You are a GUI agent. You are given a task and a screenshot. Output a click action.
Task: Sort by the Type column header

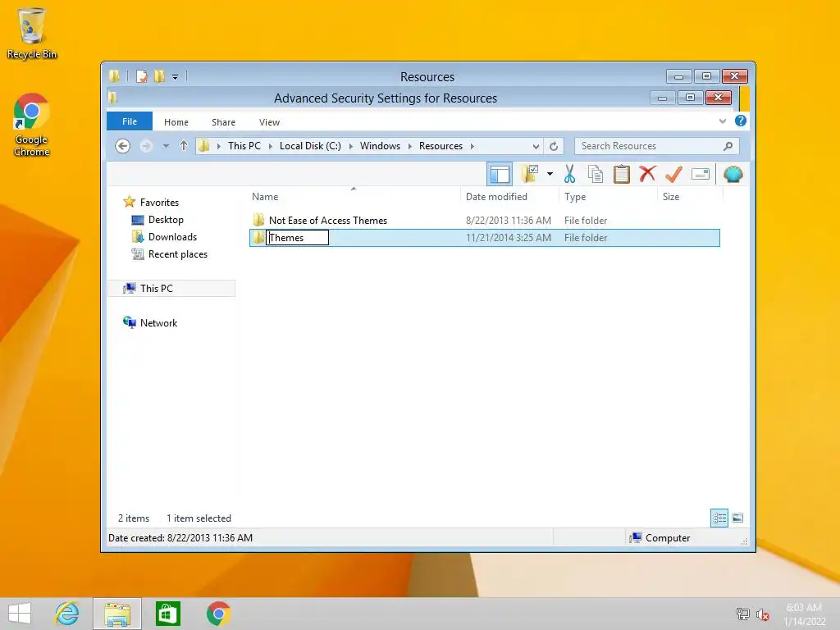pyautogui.click(x=608, y=197)
